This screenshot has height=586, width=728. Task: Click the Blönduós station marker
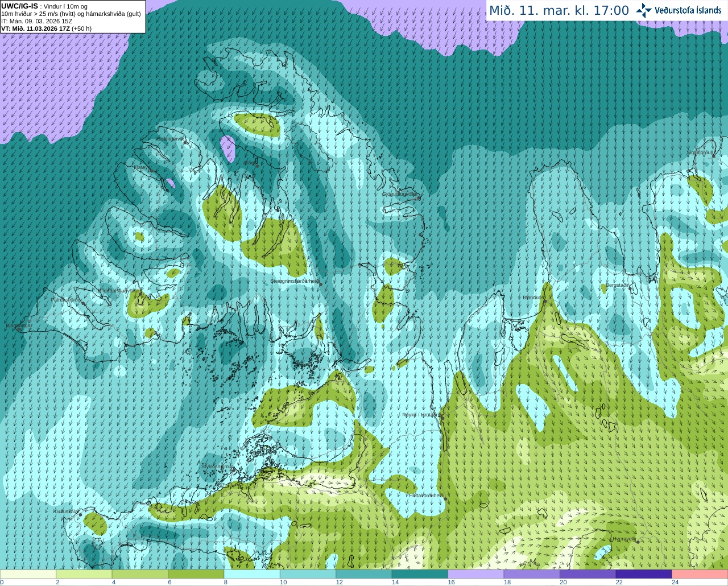[x=544, y=302]
